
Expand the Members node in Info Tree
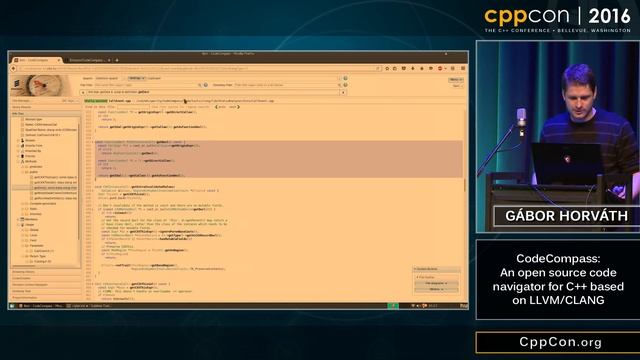(18, 219)
